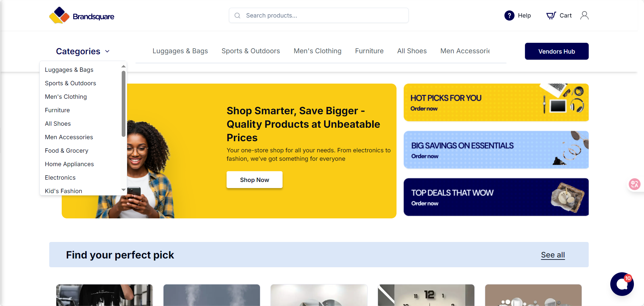Focus the Search products input field
This screenshot has height=306, width=644.
click(x=319, y=16)
